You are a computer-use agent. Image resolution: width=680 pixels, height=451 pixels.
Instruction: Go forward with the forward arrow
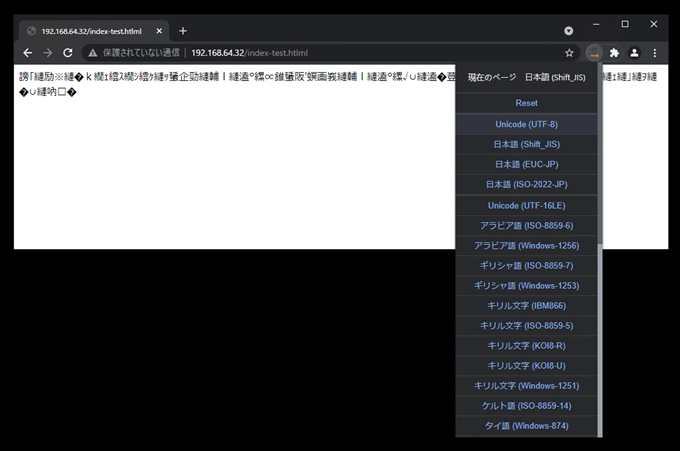click(48, 53)
